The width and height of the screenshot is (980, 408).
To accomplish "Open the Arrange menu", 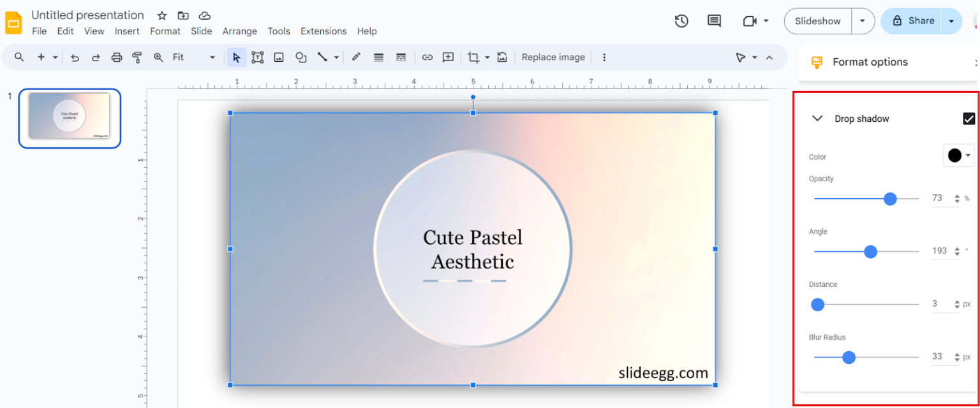I will tap(239, 31).
